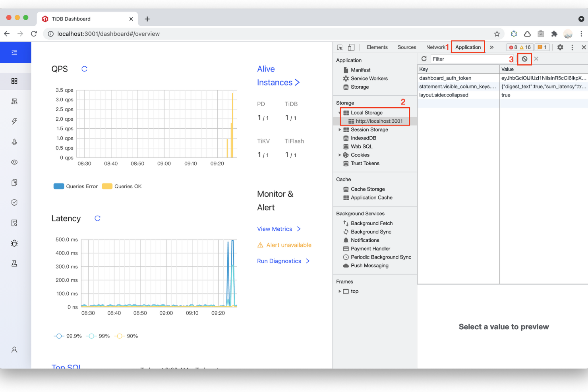Select the flask experimental features icon
The height and width of the screenshot is (392, 588).
click(14, 263)
